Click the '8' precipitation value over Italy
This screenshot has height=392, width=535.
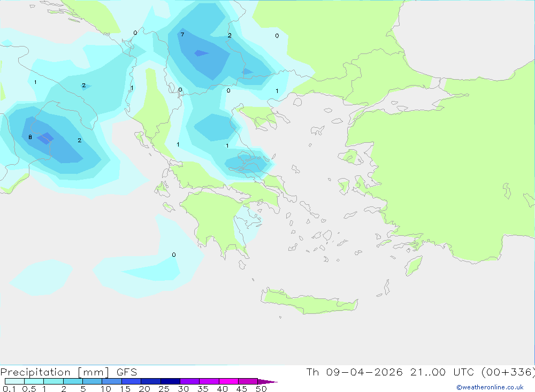click(x=30, y=137)
